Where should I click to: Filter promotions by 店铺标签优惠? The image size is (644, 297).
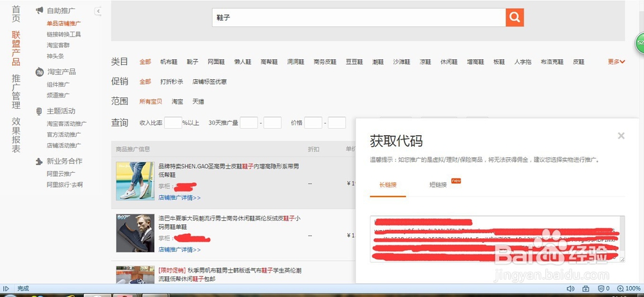(x=209, y=82)
